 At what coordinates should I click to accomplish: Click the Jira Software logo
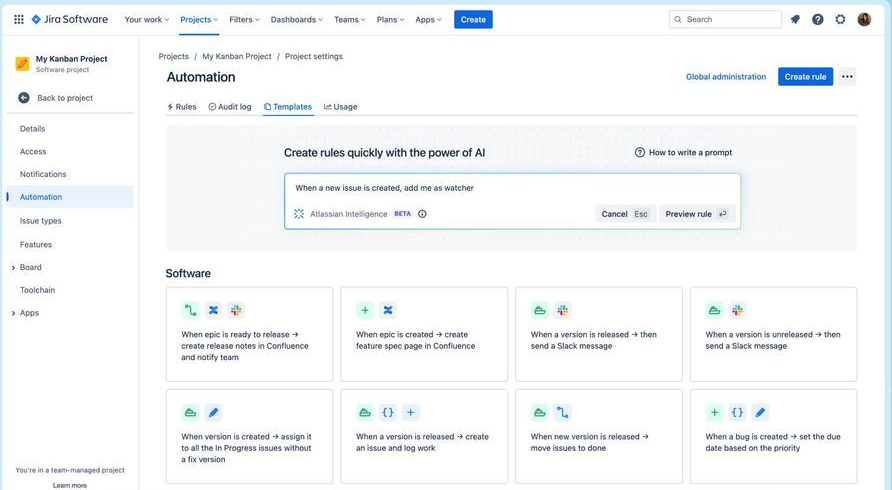pos(69,19)
